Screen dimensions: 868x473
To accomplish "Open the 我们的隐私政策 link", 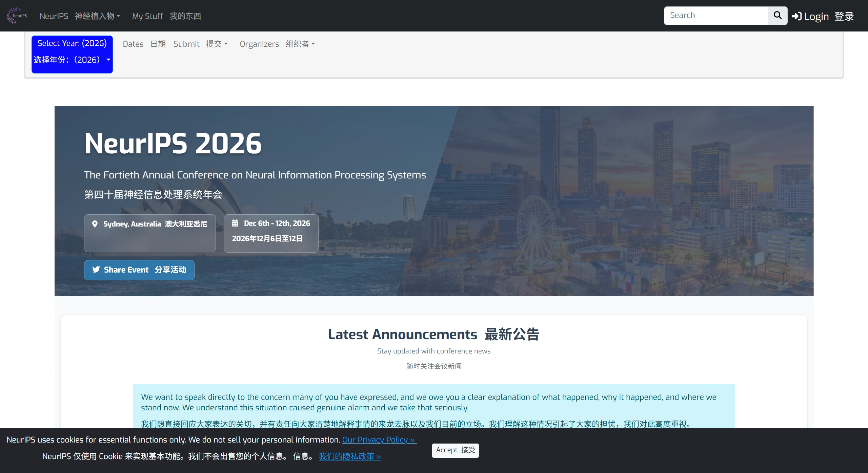I will 349,456.
